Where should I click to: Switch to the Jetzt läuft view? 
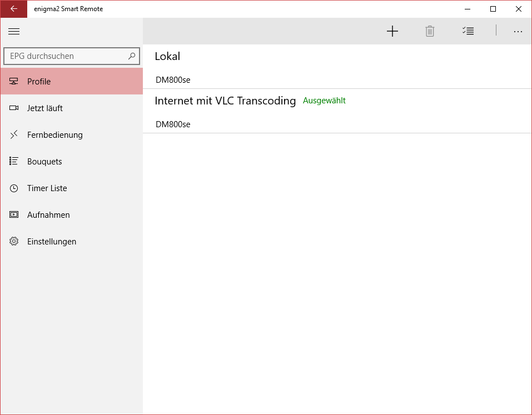pyautogui.click(x=44, y=108)
